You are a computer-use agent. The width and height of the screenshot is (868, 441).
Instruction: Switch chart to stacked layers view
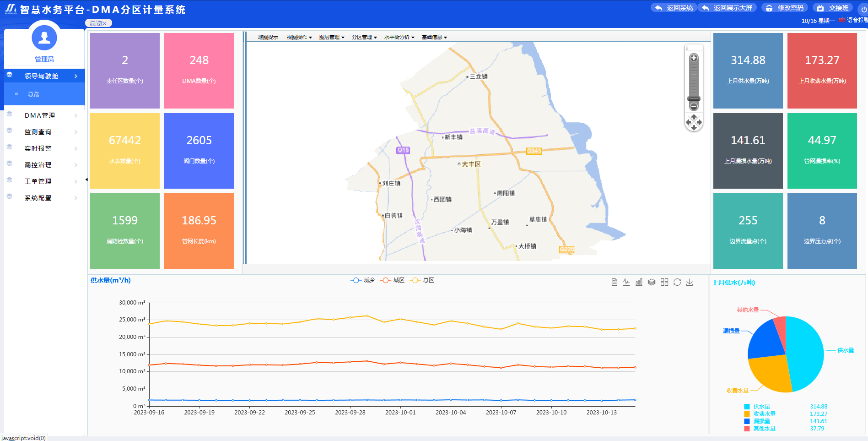[652, 282]
